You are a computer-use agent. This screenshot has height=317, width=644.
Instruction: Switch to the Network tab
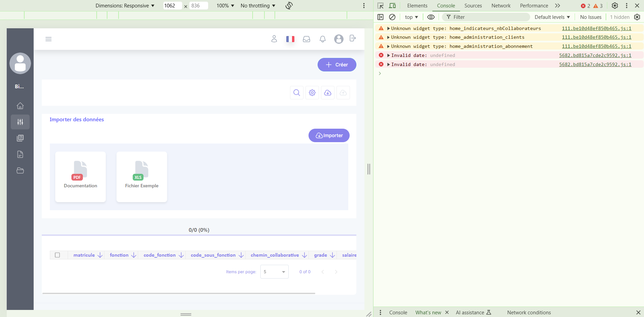coord(501,6)
